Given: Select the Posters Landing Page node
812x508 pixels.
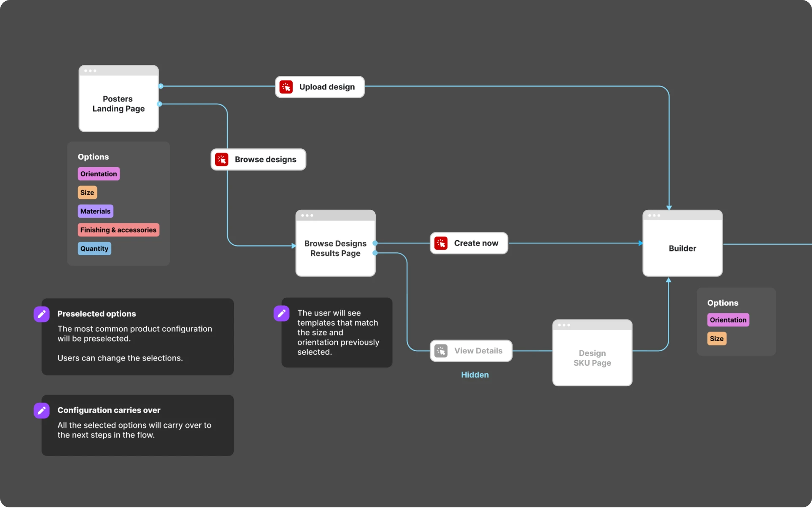Looking at the screenshot, I should [118, 103].
